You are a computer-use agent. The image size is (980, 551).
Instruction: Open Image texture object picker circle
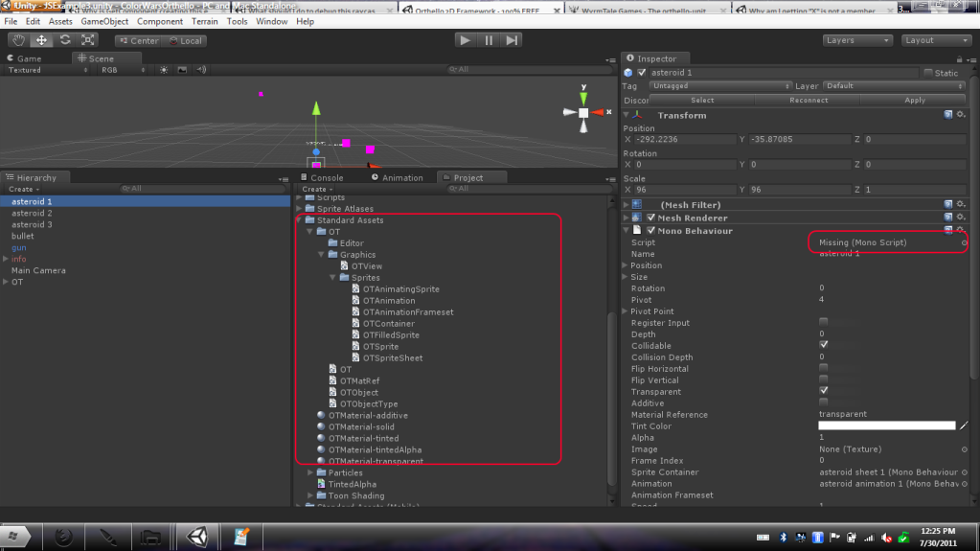click(x=965, y=449)
